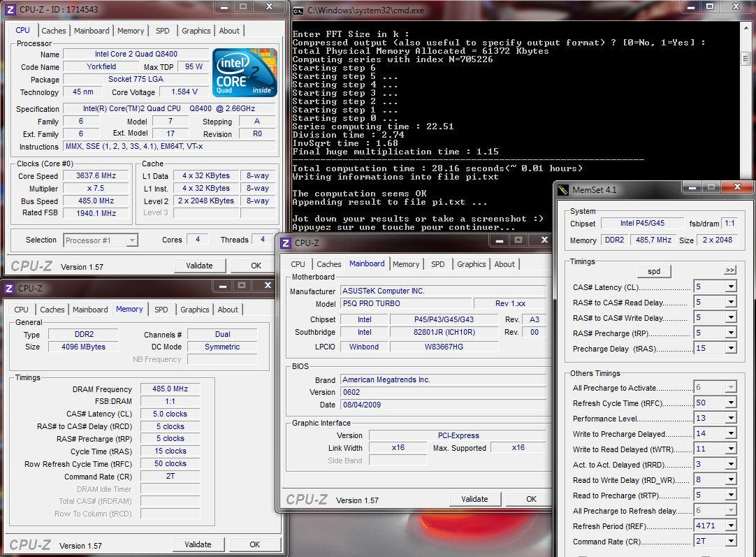The height and width of the screenshot is (557, 756).
Task: Click the Multiplier value x 7.5
Action: pos(96,189)
